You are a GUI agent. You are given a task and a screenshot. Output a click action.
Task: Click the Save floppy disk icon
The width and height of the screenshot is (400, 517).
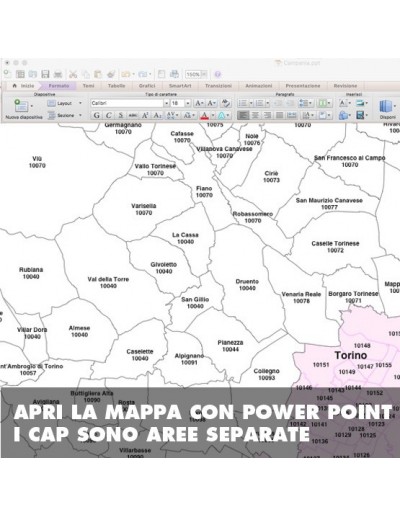(x=45, y=74)
